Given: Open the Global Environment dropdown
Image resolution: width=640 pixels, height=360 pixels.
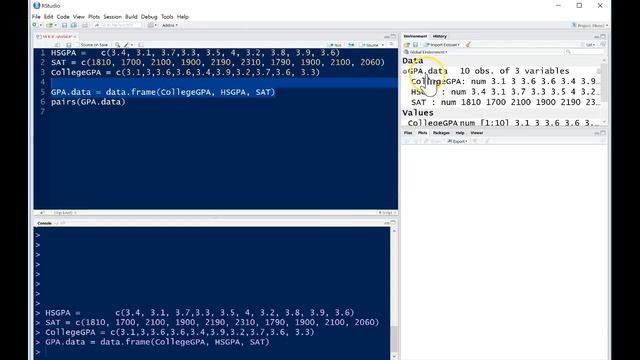Looking at the screenshot, I should coord(427,52).
